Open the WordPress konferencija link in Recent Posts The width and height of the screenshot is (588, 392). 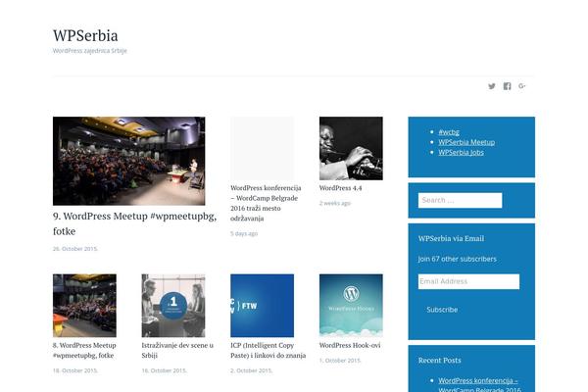coord(479,385)
